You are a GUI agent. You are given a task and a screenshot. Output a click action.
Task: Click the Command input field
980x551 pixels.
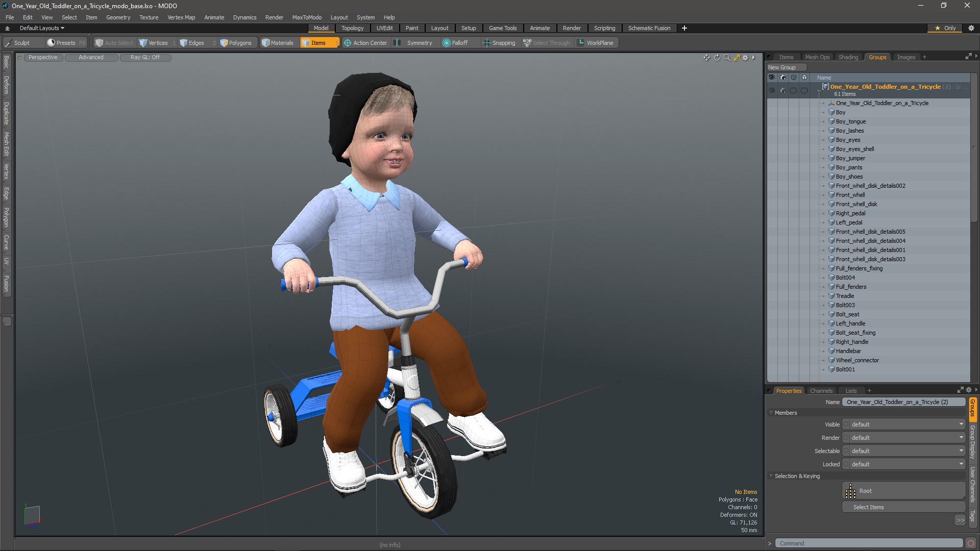point(868,543)
